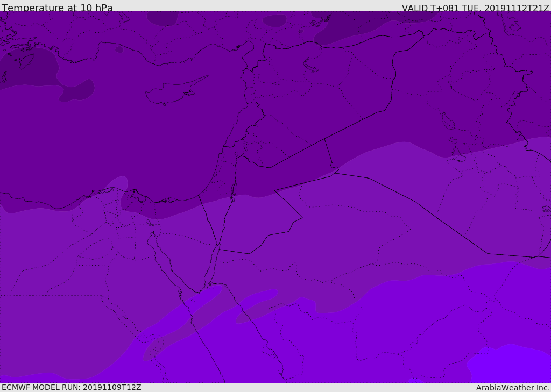Click the 'Temperature at 10 hPa' title text
Image resolution: width=551 pixels, height=392 pixels.
coord(57,8)
